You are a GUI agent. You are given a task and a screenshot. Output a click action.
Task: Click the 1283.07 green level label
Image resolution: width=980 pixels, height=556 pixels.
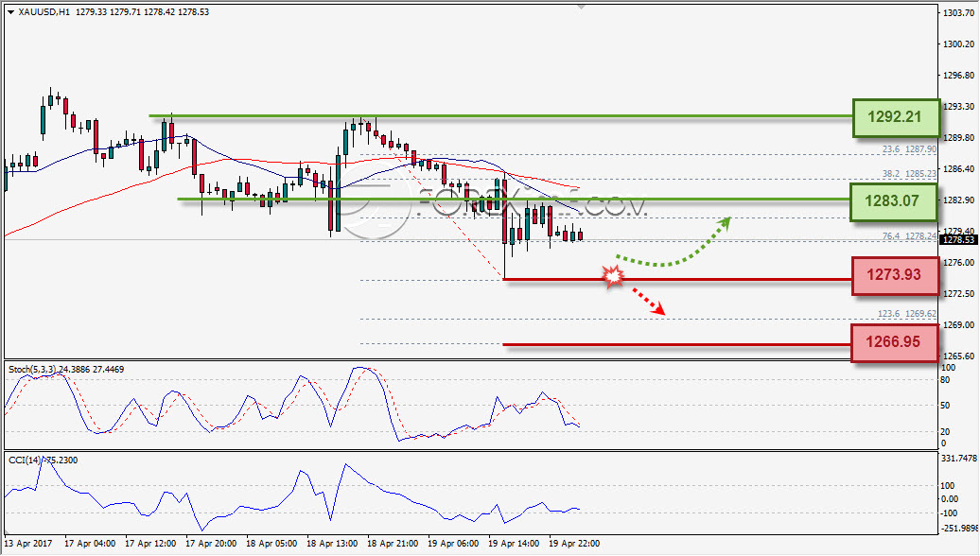[x=893, y=201]
